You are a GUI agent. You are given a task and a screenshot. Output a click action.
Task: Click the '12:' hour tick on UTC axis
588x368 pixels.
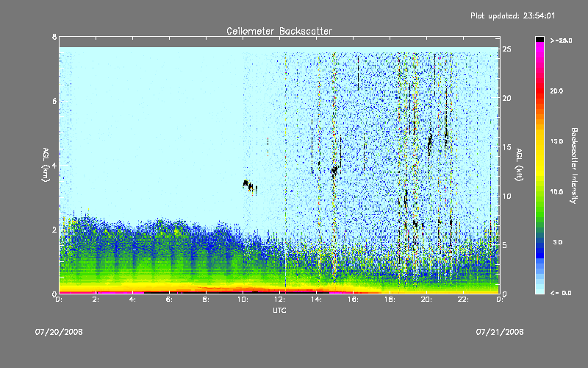[280, 300]
